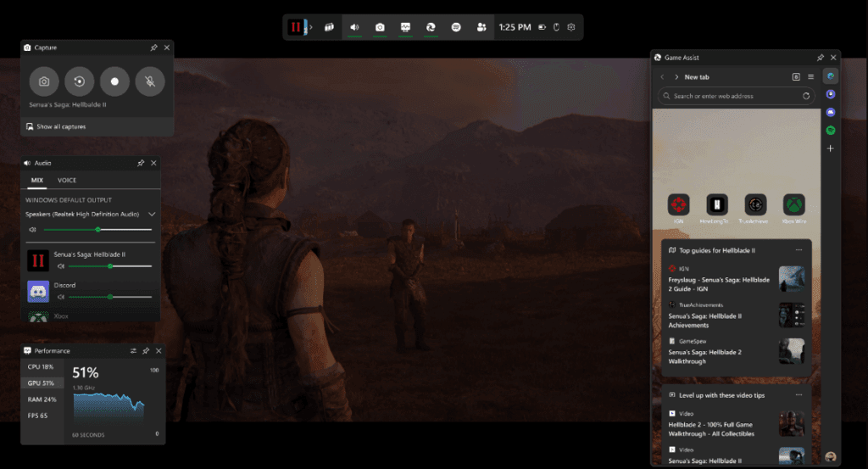Check the battery status icon in Game Bar
This screenshot has height=469, width=868.
pos(542,27)
